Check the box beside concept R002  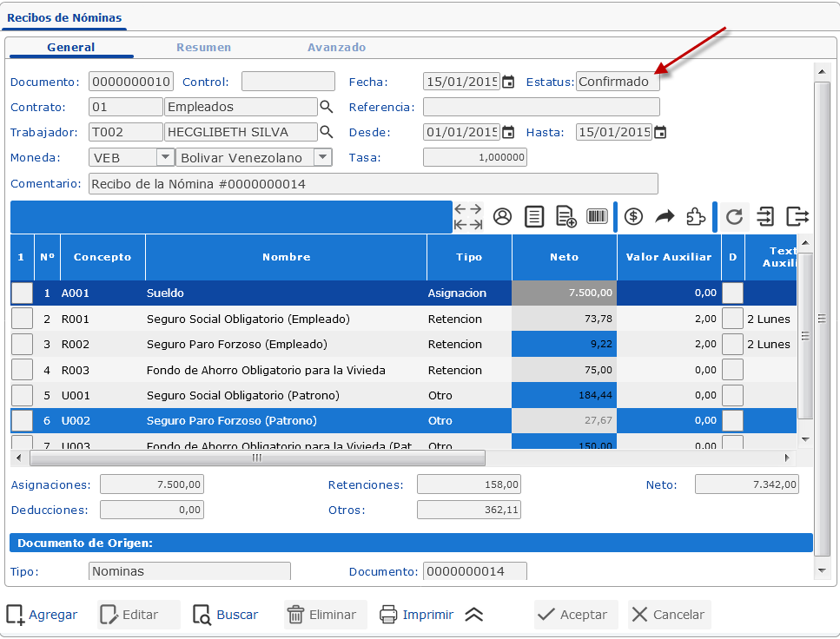[x=22, y=345]
